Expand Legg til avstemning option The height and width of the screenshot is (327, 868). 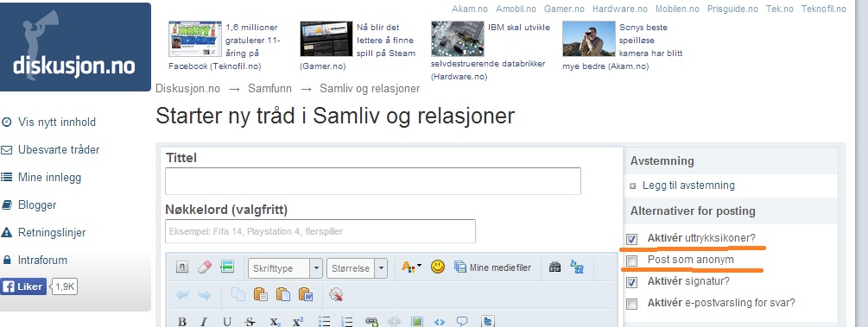pyautogui.click(x=688, y=186)
